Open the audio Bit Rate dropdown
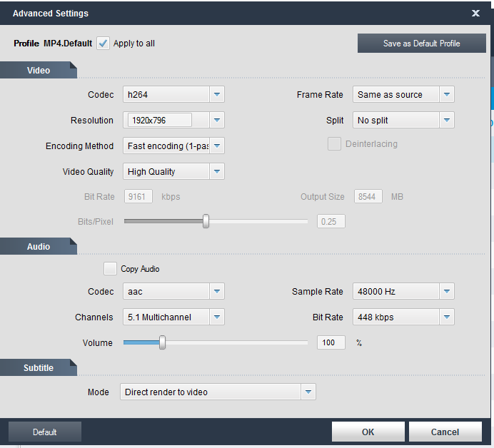The image size is (494, 448). coord(447,317)
